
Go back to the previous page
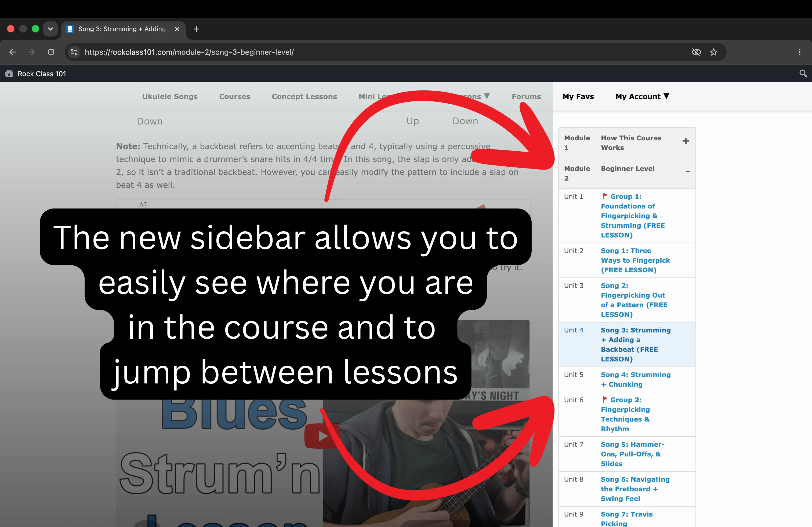pyautogui.click(x=13, y=52)
